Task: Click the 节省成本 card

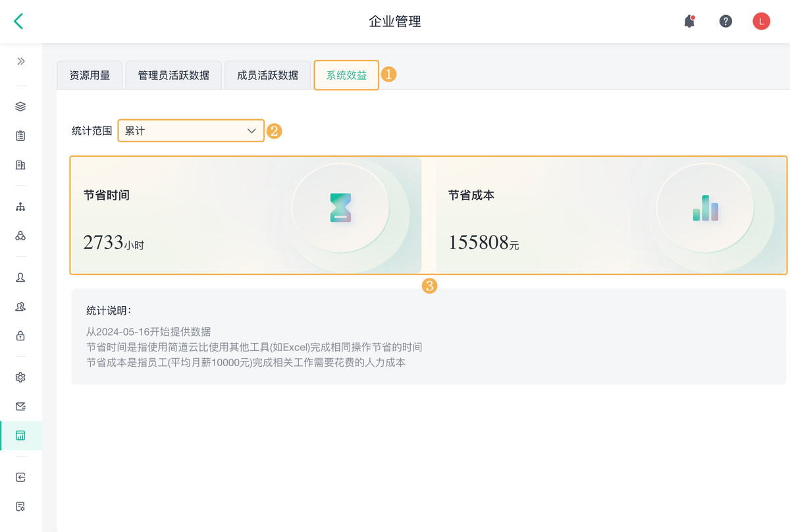Action: (x=610, y=215)
